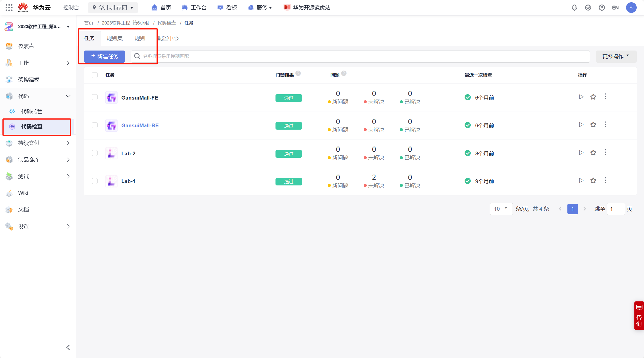The width and height of the screenshot is (644, 358).
Task: Focus the task name search field
Action: click(364, 56)
